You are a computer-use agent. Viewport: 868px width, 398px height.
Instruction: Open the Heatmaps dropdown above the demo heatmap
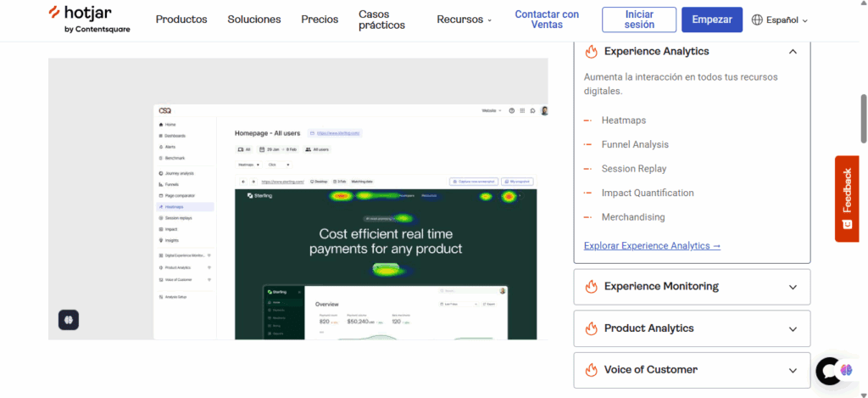click(x=248, y=165)
